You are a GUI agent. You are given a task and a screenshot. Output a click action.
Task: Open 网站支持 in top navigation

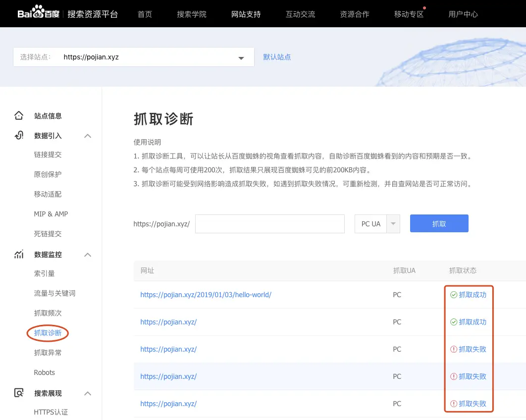coord(246,14)
